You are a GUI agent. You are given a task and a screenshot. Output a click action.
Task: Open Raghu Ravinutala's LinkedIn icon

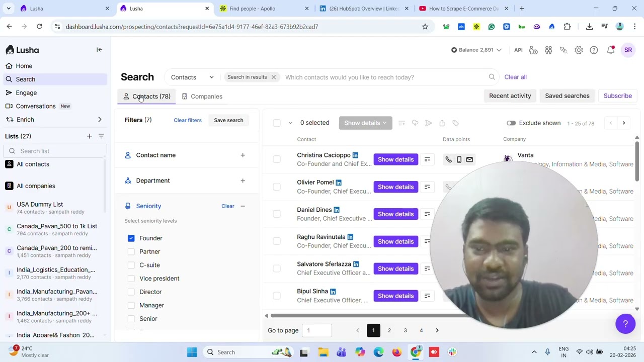(350, 237)
